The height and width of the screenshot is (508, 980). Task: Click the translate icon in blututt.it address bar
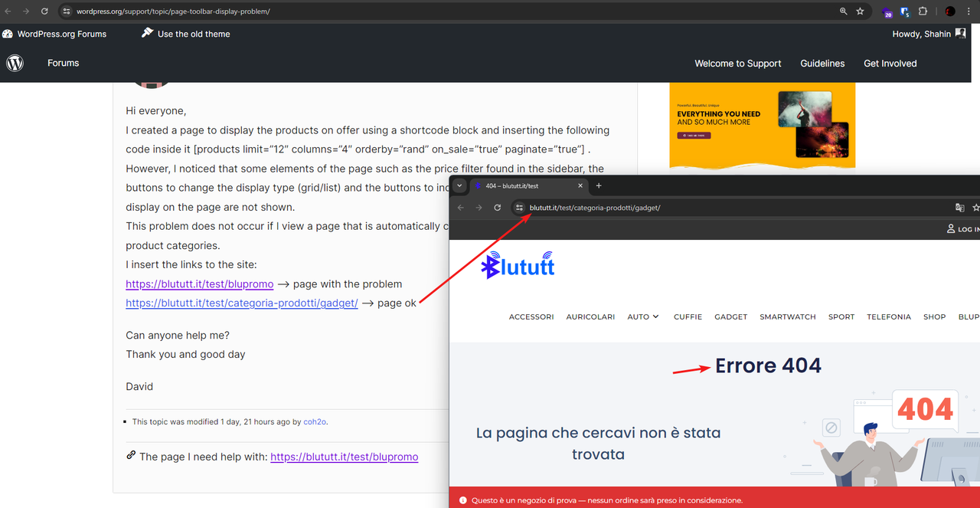pos(959,208)
